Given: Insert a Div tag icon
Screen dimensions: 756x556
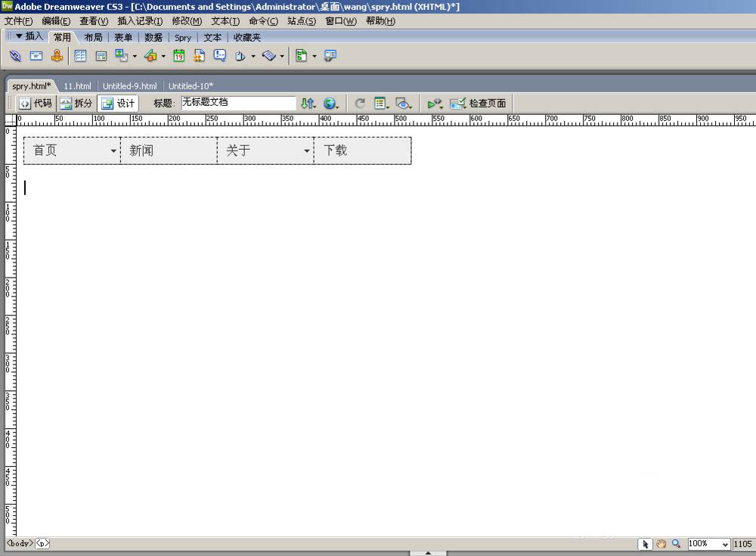Looking at the screenshot, I should click(x=101, y=56).
